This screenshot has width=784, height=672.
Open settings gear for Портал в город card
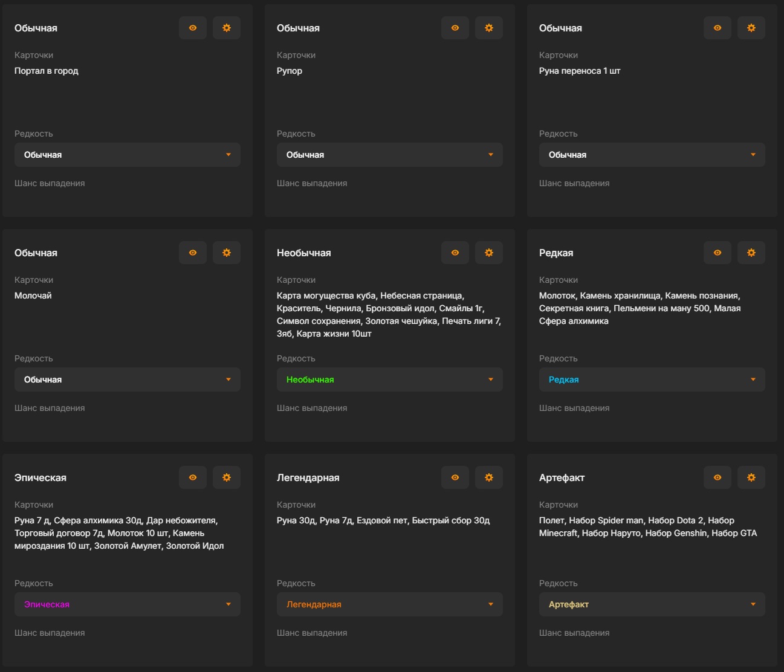(227, 28)
